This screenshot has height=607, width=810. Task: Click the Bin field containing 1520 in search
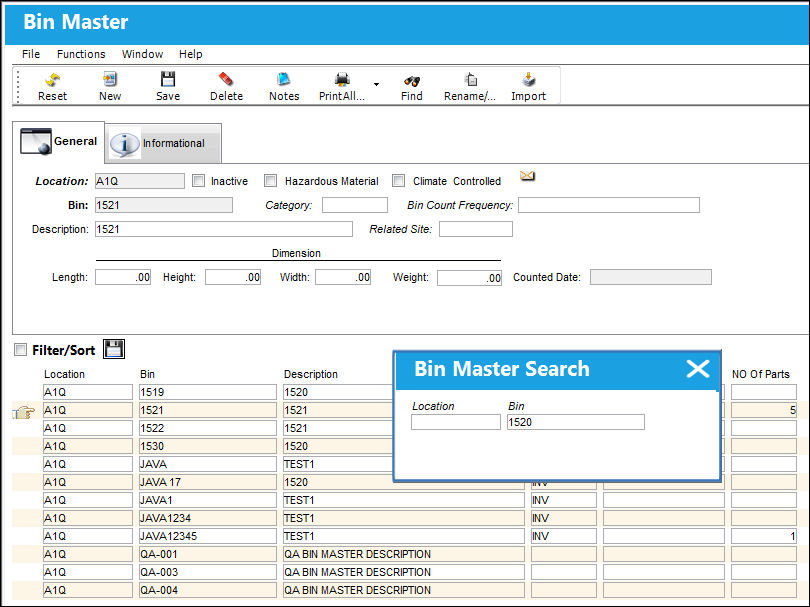pyautogui.click(x=575, y=422)
